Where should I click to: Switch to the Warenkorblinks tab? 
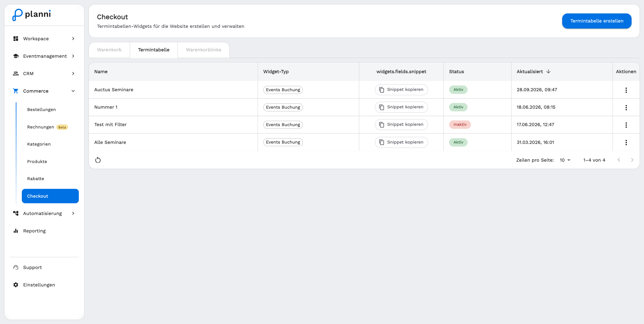pyautogui.click(x=203, y=50)
